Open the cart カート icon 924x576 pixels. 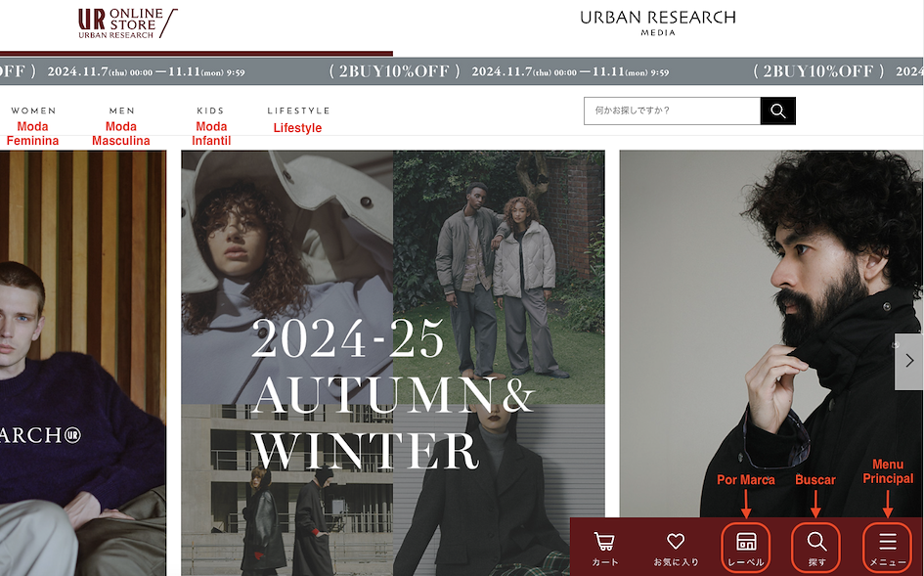click(604, 549)
